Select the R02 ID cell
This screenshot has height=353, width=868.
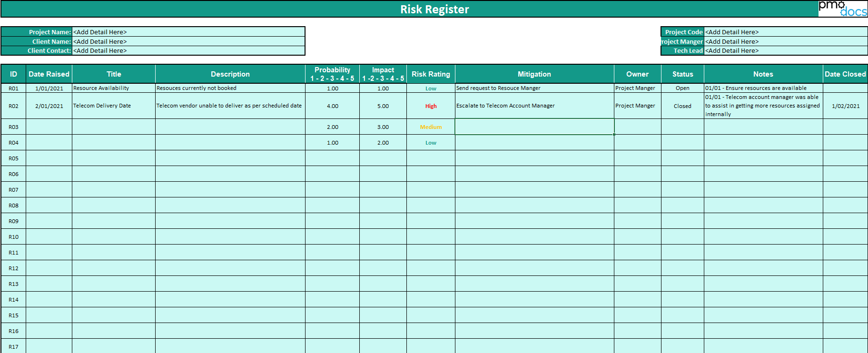click(x=13, y=106)
